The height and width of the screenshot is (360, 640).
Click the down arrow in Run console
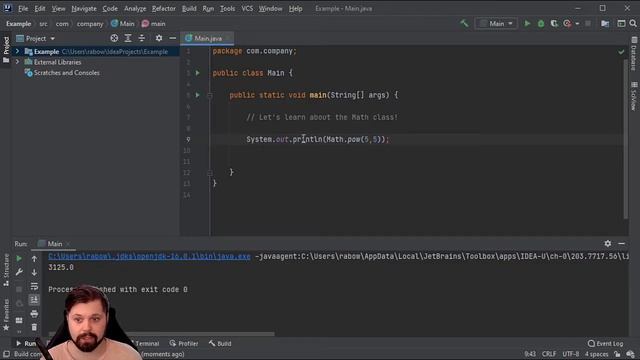coord(34,272)
